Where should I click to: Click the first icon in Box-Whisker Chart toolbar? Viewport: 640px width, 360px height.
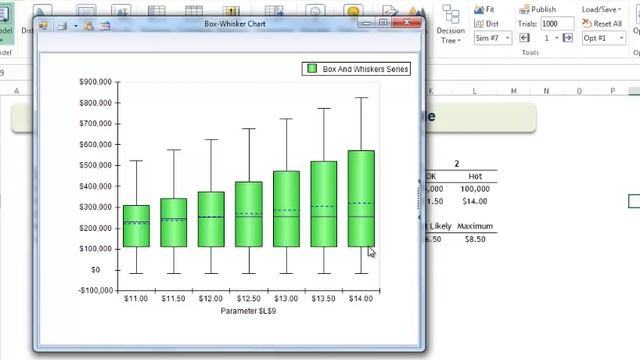43,26
